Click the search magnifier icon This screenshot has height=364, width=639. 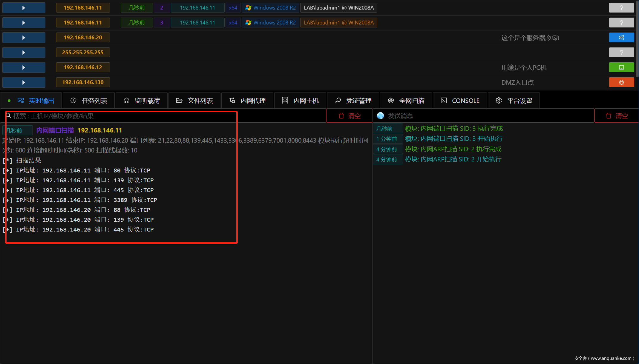point(9,116)
